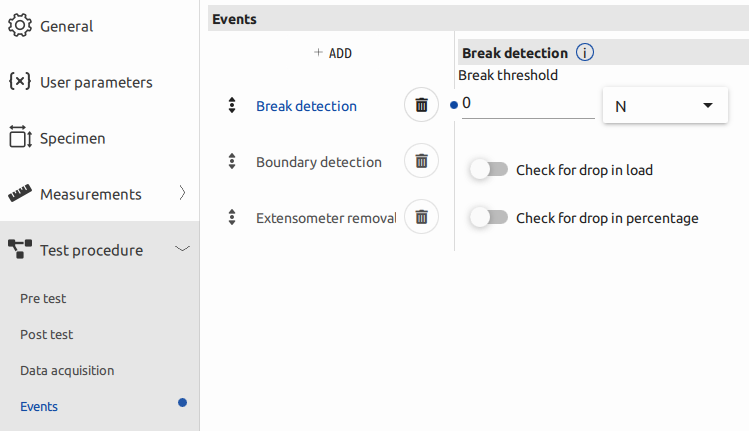
Task: Delete the Extensometer removal event
Action: 421,217
